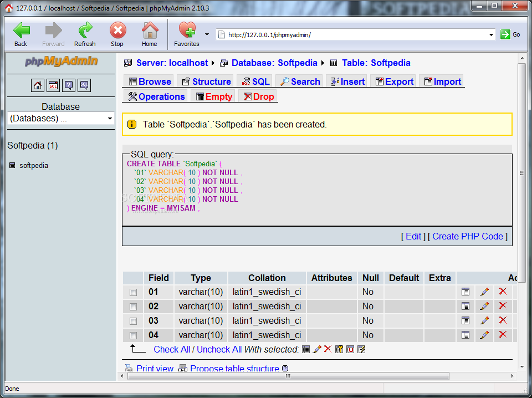
Task: Open phpMyAdmin documentation sidebar icon
Action: pyautogui.click(x=69, y=85)
